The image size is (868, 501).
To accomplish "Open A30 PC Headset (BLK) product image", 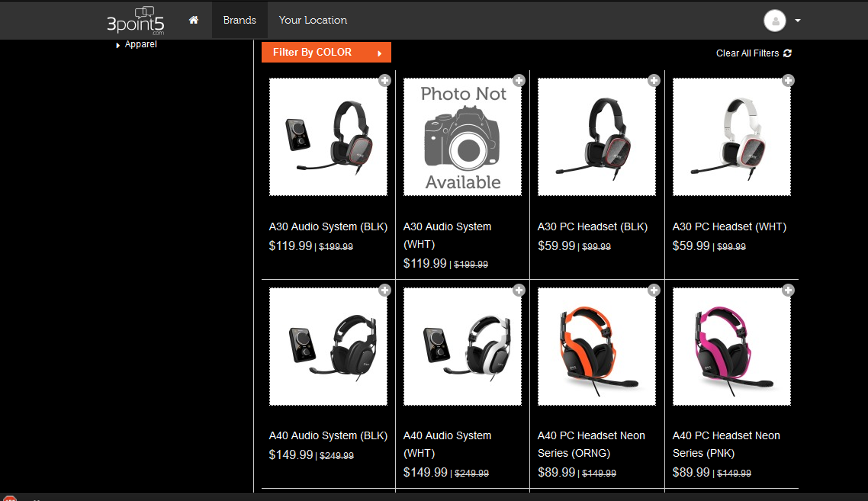I will pyautogui.click(x=596, y=136).
